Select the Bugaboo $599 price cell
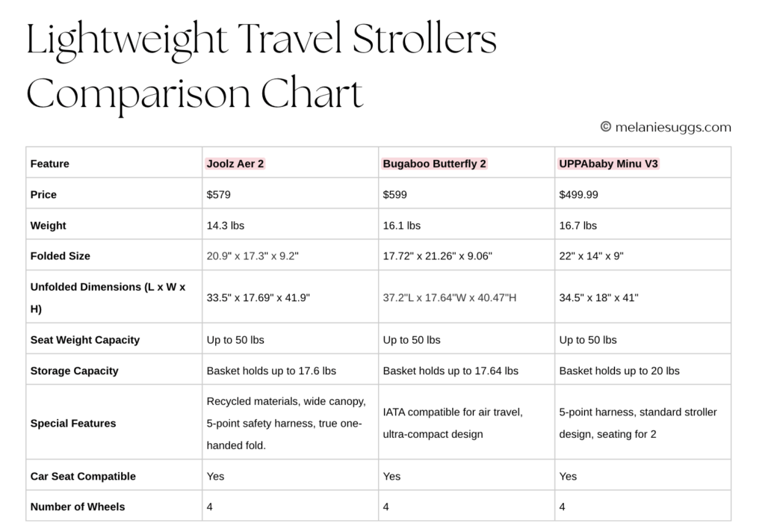Image resolution: width=765 pixels, height=532 pixels. 395,194
